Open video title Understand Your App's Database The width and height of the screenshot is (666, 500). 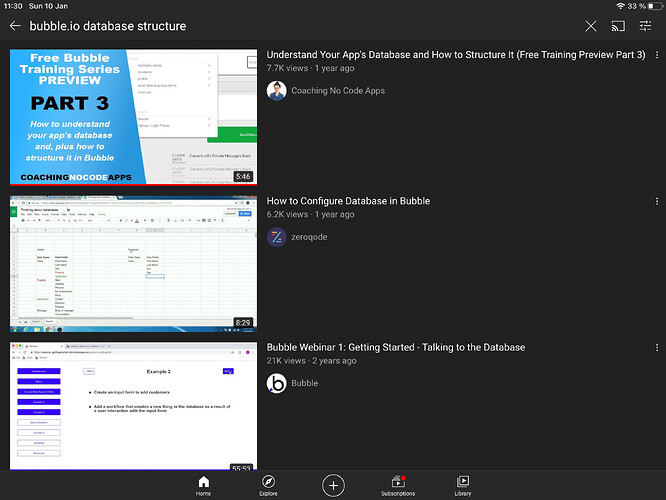tap(456, 55)
